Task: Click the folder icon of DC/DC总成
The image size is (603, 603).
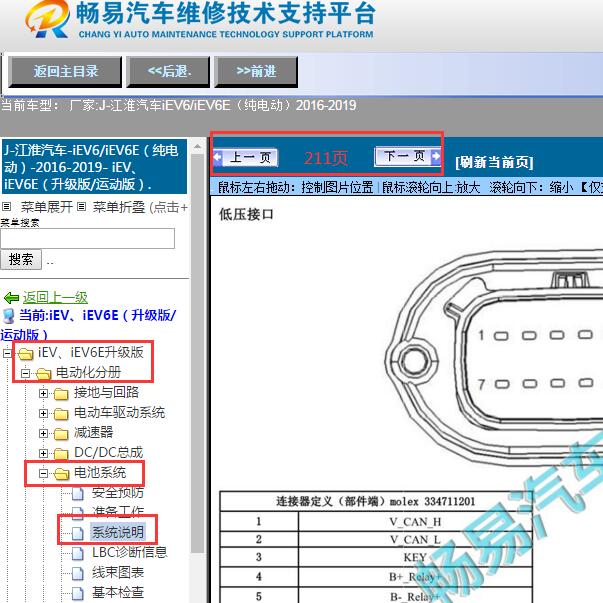Action: pyautogui.click(x=62, y=454)
